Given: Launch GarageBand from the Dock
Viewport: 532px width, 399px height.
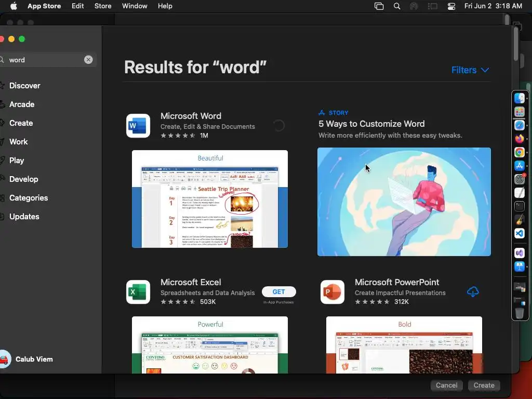Looking at the screenshot, I should pos(520,220).
